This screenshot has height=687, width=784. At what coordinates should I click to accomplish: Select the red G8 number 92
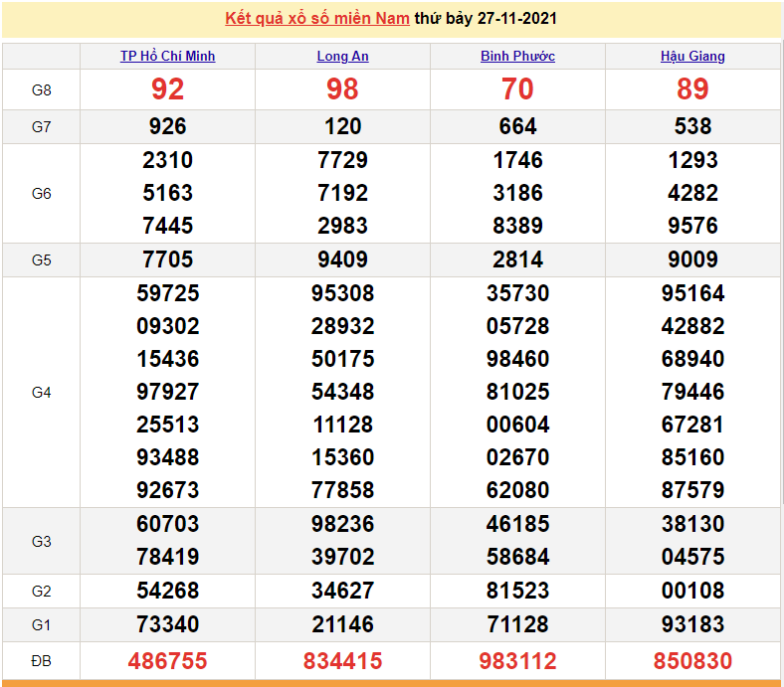tap(167, 90)
